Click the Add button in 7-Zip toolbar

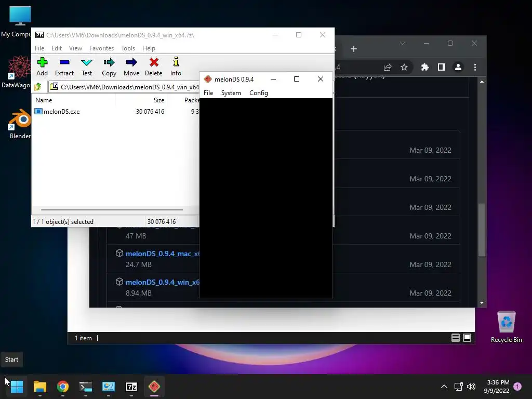coord(42,66)
